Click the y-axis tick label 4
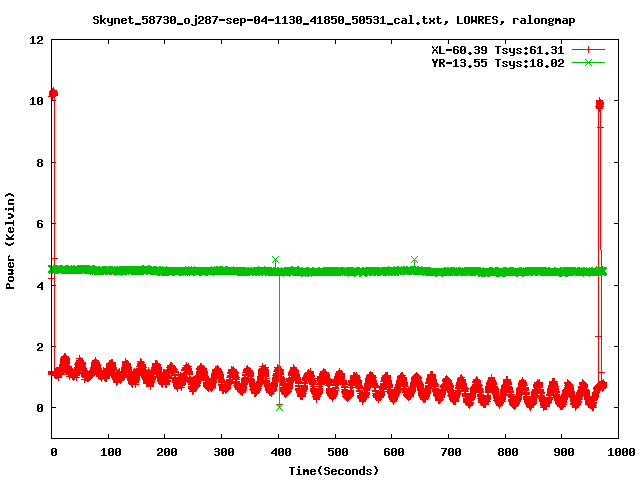Image resolution: width=640 pixels, height=480 pixels. [x=40, y=286]
